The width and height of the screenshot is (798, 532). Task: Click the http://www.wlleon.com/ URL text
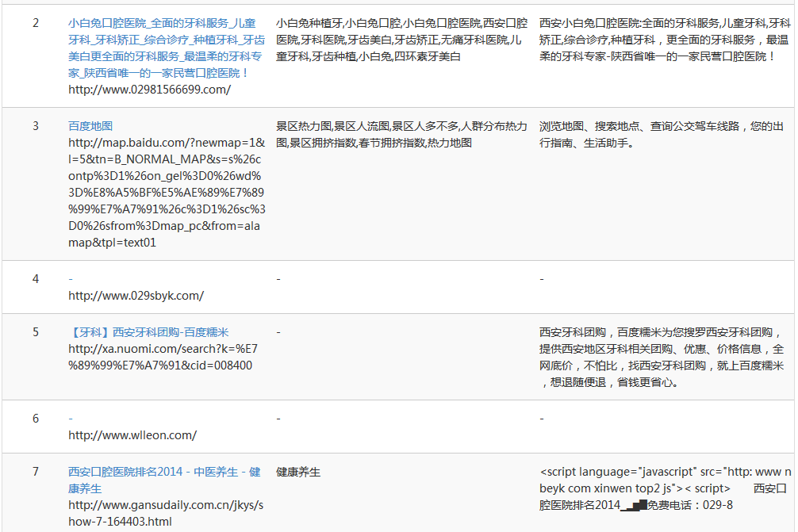click(132, 435)
